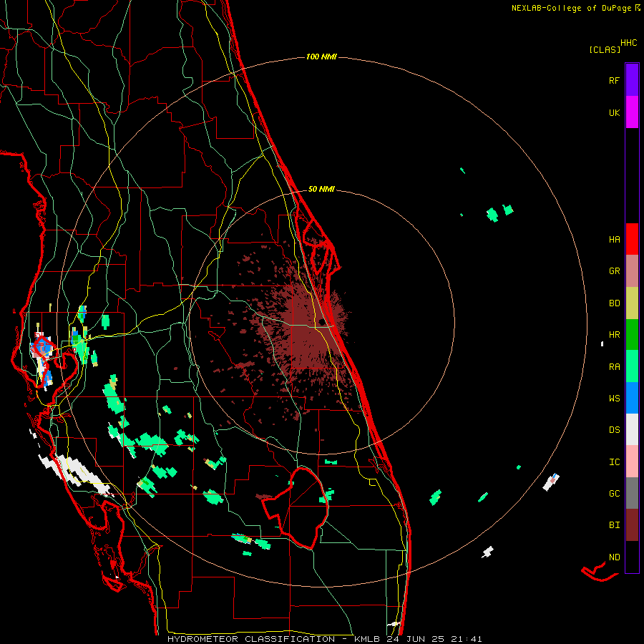The width and height of the screenshot is (644, 644).
Task: Click the HR dark green legend swatch
Action: pyautogui.click(x=632, y=335)
